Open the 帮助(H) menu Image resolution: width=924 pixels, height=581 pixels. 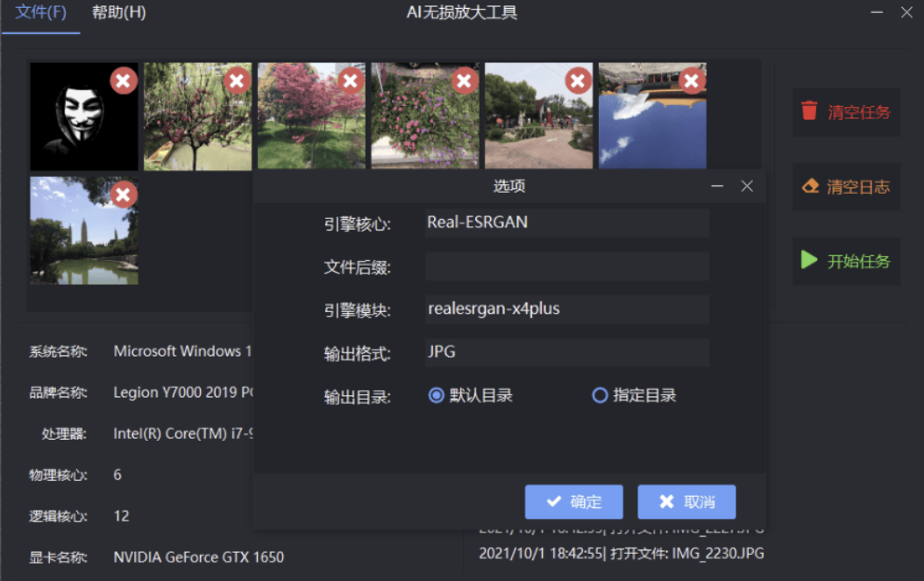tap(118, 13)
